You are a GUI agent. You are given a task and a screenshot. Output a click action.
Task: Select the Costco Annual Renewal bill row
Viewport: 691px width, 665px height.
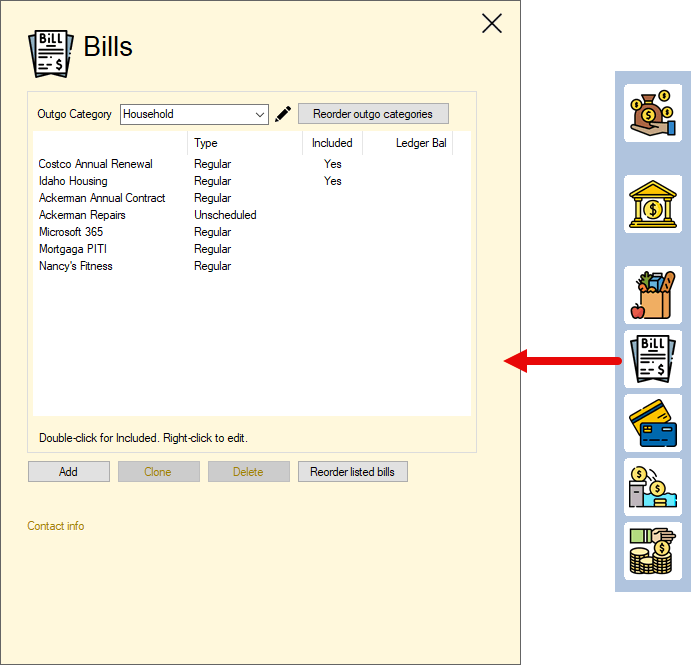click(252, 164)
